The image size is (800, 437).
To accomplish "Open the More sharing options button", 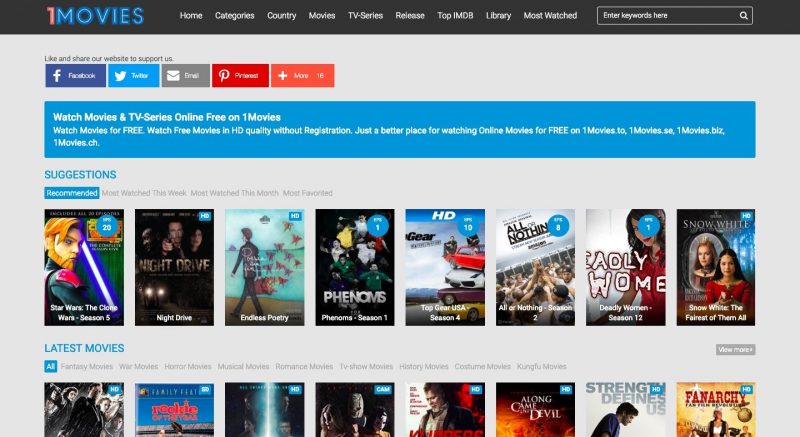I will [x=302, y=76].
